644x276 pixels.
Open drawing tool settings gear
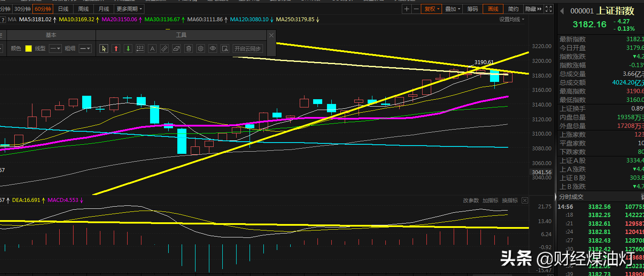201,49
